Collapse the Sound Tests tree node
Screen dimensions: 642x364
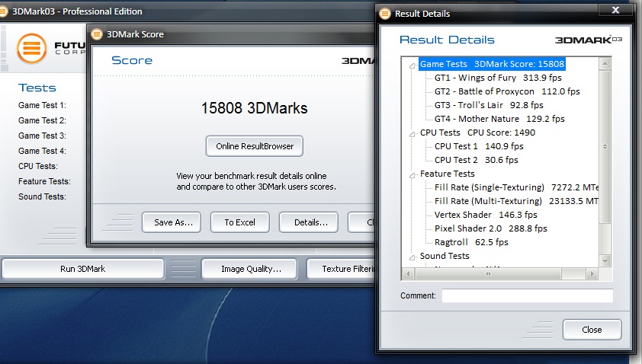(412, 257)
